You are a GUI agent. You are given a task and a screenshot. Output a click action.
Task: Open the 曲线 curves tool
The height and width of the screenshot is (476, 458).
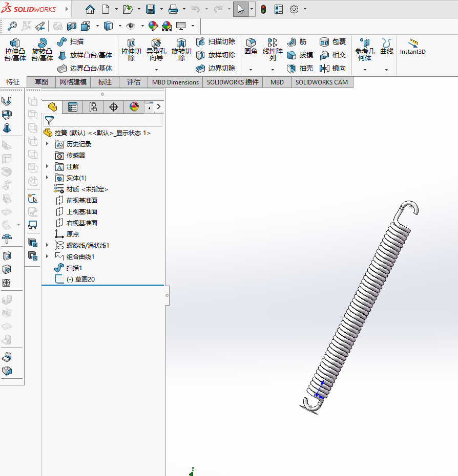pyautogui.click(x=387, y=47)
